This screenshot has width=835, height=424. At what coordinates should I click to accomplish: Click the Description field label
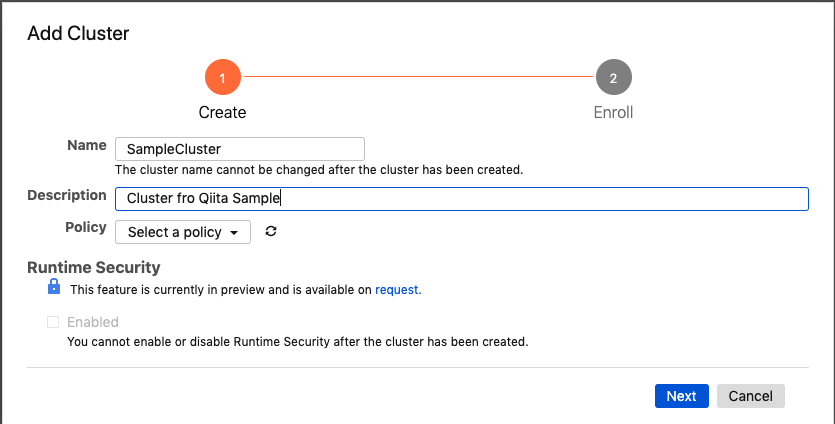[x=67, y=195]
